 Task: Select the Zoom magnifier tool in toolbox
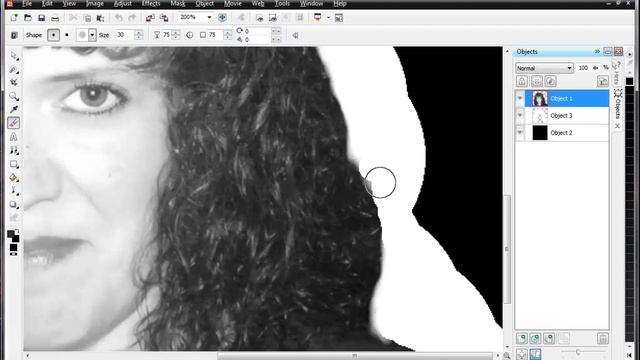click(14, 96)
